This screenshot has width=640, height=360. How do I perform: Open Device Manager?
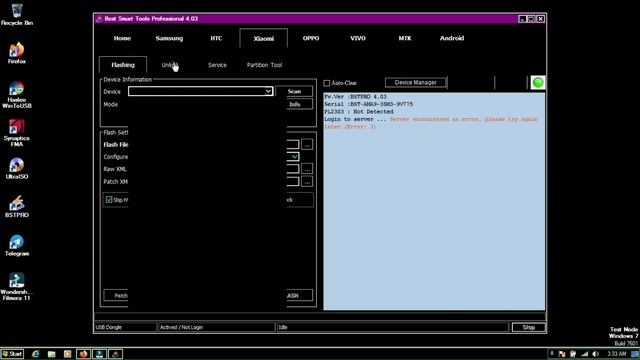416,82
